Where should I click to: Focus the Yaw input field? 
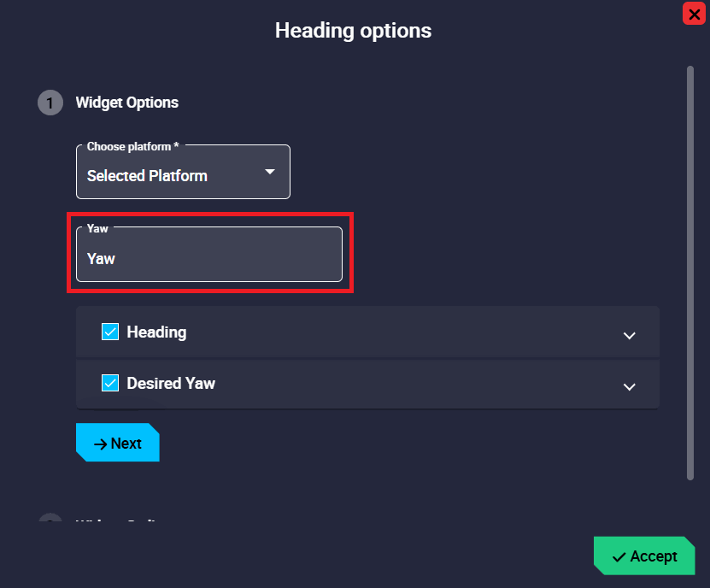coord(209,258)
